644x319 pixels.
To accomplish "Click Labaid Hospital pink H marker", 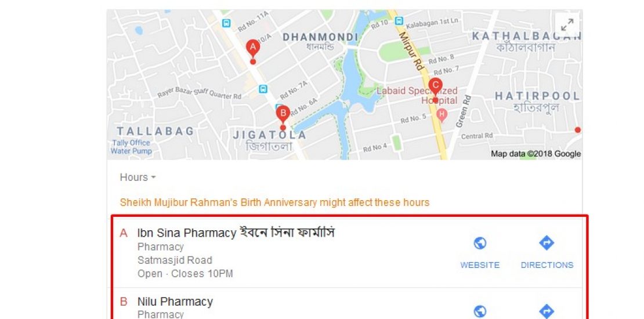I will 442,114.
